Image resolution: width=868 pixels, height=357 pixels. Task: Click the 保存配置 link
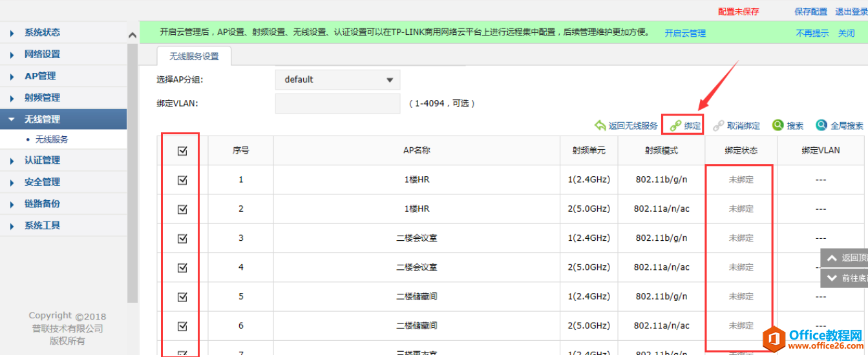pyautogui.click(x=810, y=12)
